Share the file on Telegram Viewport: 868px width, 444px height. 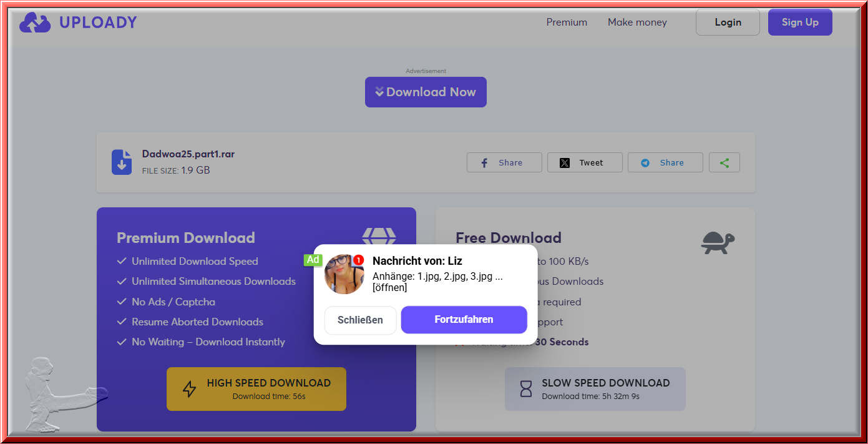[665, 162]
